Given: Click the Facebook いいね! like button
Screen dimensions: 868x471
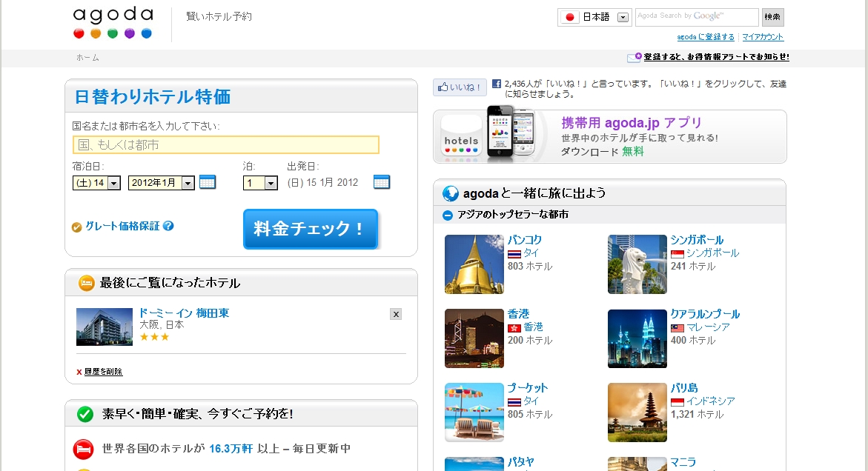Looking at the screenshot, I should (x=460, y=87).
